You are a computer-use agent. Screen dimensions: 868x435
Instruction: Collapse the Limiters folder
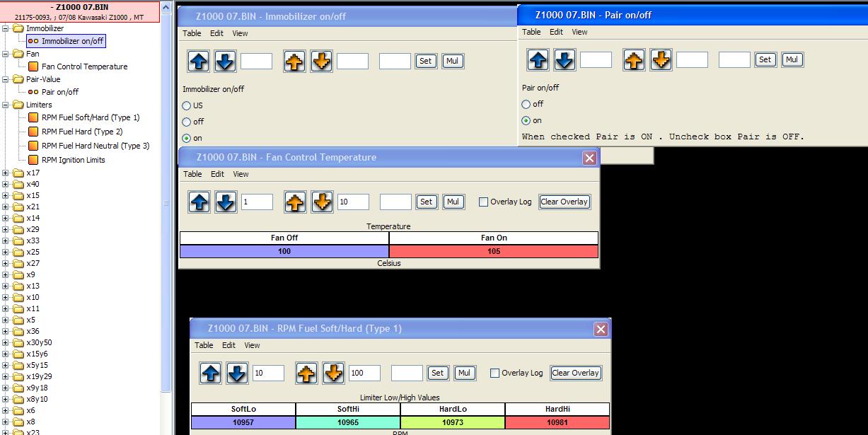(x=6, y=105)
